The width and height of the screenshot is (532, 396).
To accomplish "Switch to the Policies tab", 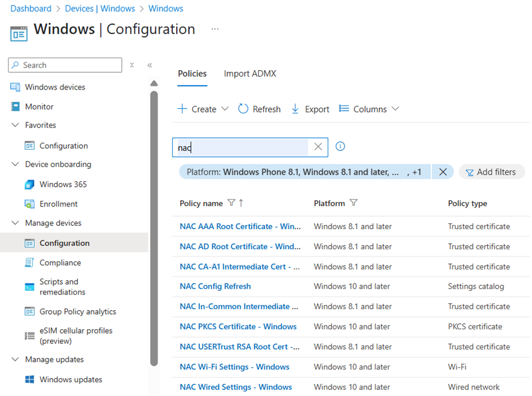I will click(x=192, y=73).
